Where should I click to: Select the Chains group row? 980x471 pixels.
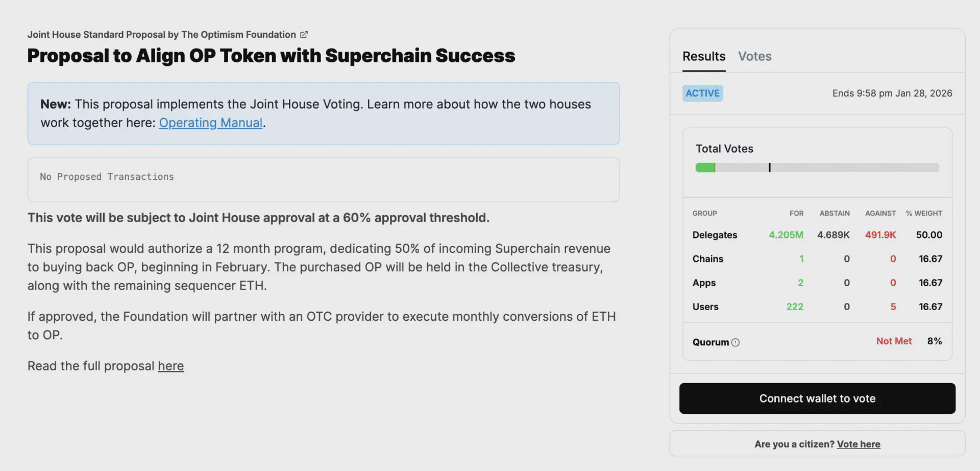point(708,259)
